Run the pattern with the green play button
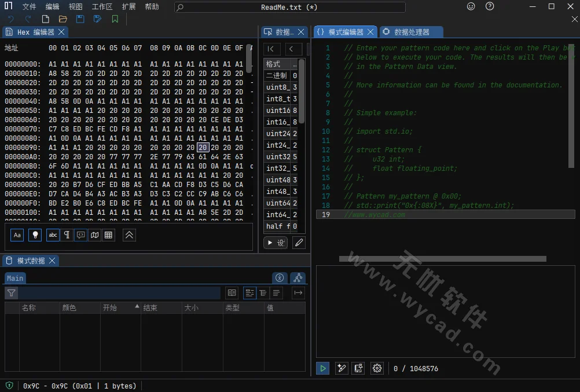This screenshot has height=392, width=580. 322,368
